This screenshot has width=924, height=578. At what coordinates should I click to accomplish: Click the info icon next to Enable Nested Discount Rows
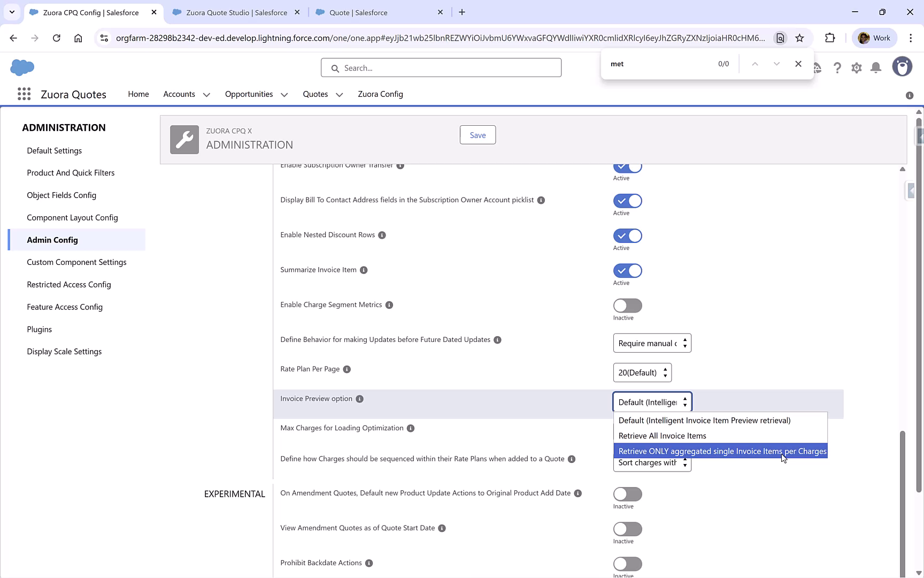click(x=382, y=235)
